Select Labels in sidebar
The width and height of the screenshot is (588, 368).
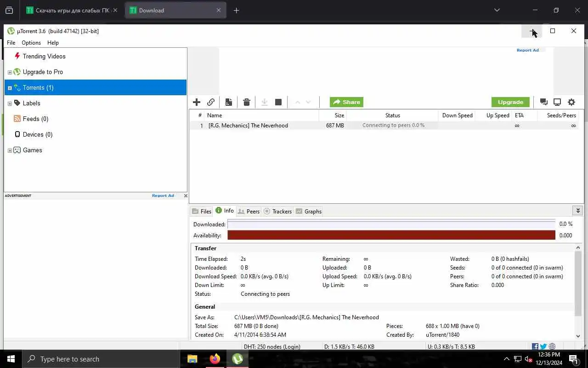tap(31, 103)
